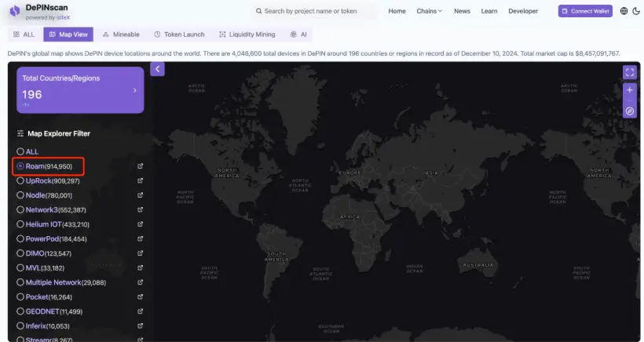The image size is (644, 342).
Task: Open the Developer link
Action: [x=523, y=11]
